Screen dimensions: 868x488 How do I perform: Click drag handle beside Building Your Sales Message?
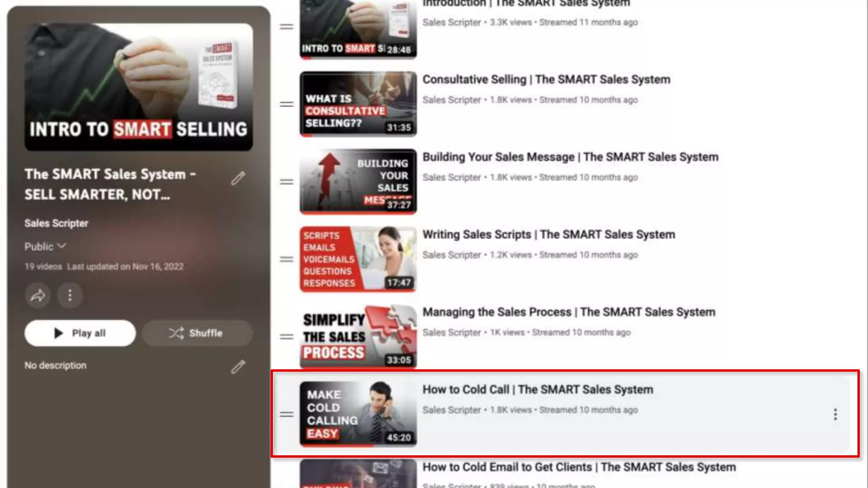[x=287, y=182]
